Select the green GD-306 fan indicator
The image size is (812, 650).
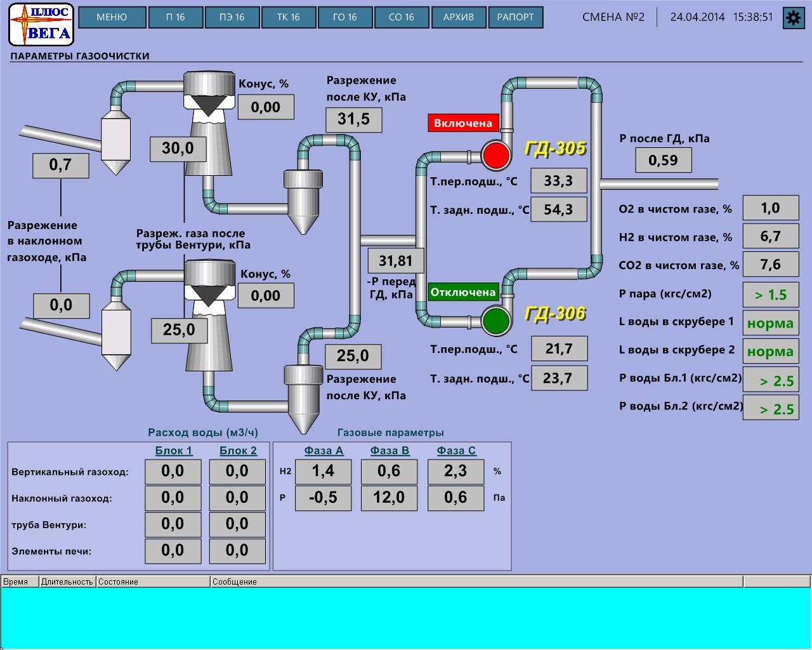pyautogui.click(x=495, y=321)
